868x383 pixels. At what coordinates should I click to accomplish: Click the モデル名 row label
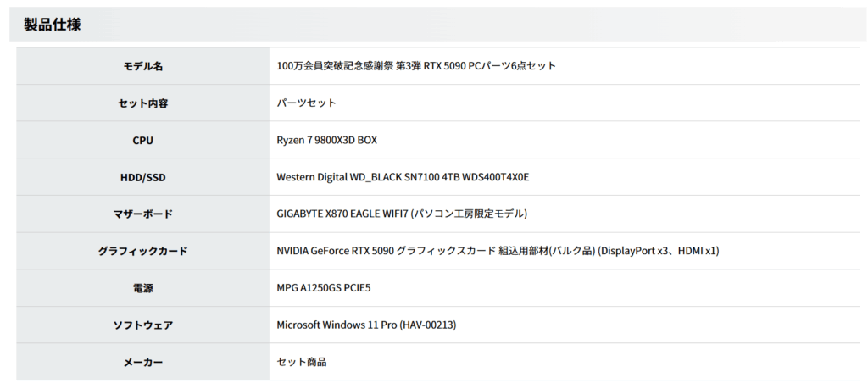pos(142,66)
